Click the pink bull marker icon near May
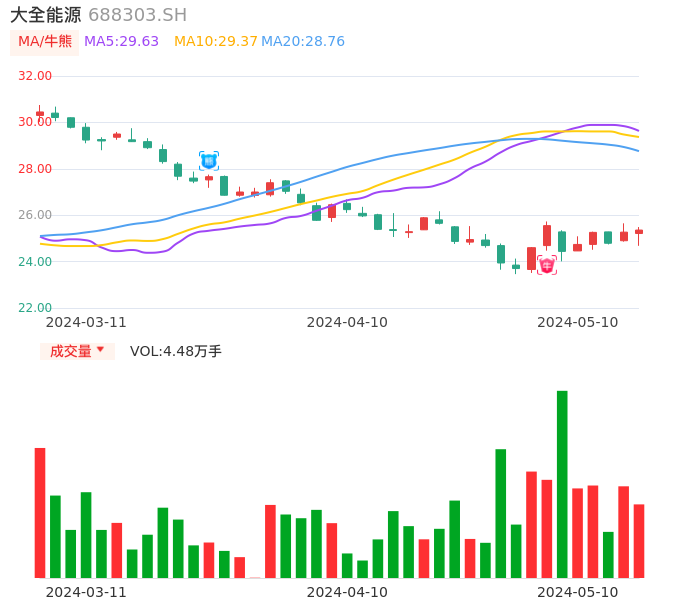This screenshot has width=686, height=606. coord(547,265)
